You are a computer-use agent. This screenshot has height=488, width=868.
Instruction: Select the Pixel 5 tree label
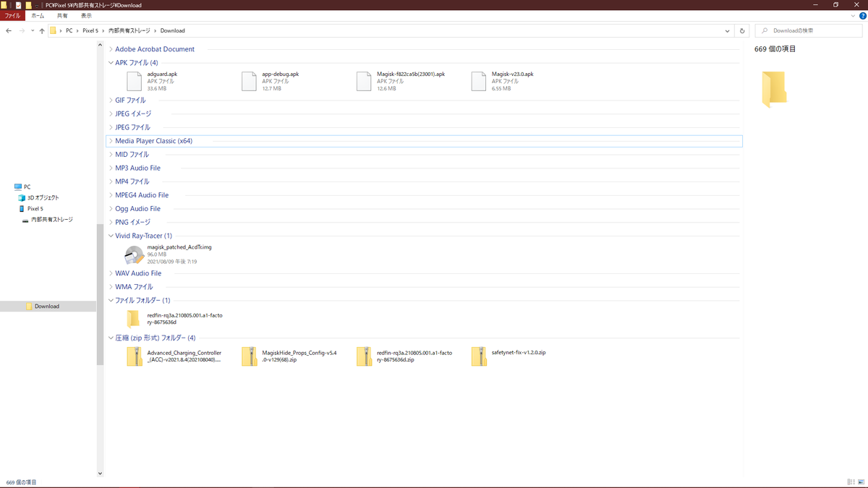(35, 209)
